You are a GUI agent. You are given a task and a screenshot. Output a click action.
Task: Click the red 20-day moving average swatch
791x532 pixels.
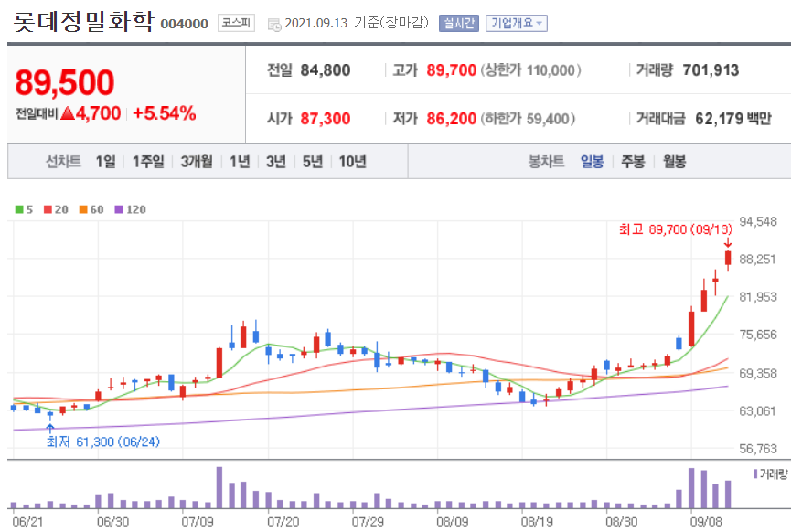point(48,209)
